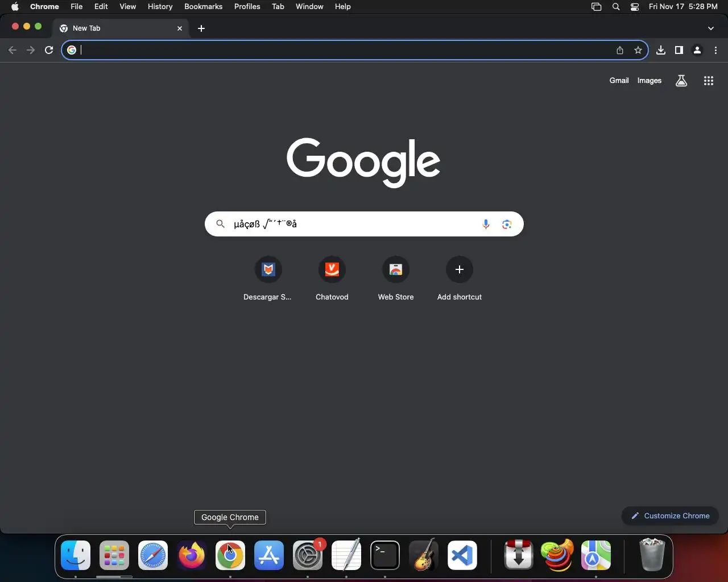The height and width of the screenshot is (582, 728).
Task: Reload the current page
Action: point(49,50)
